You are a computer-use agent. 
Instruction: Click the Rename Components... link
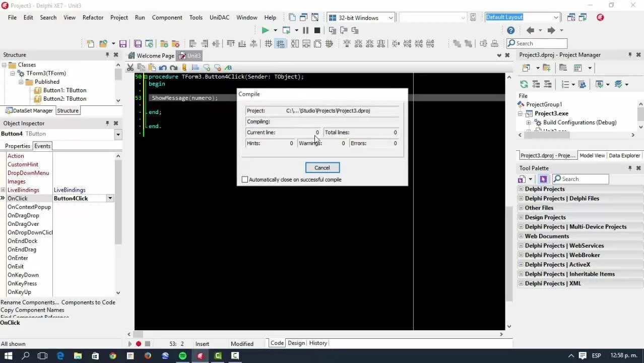coord(30,302)
